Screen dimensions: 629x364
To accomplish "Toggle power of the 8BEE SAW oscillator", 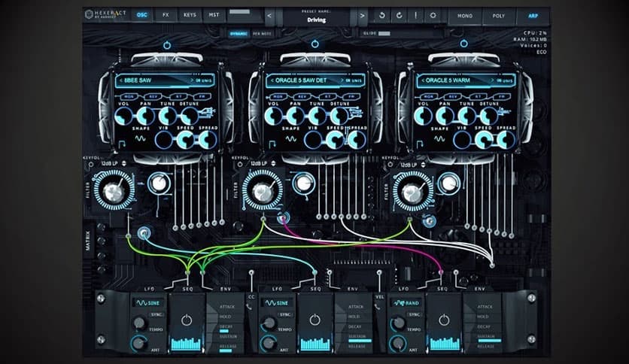I will (x=167, y=45).
